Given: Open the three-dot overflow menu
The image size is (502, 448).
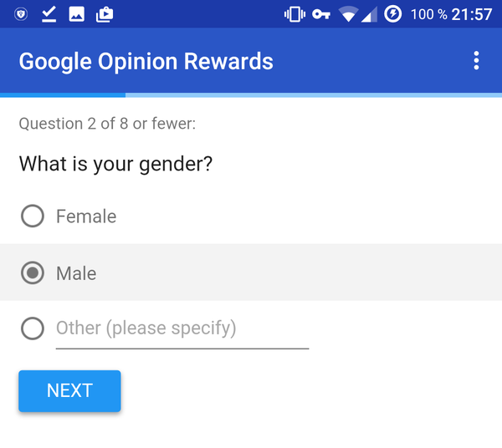Looking at the screenshot, I should [476, 60].
